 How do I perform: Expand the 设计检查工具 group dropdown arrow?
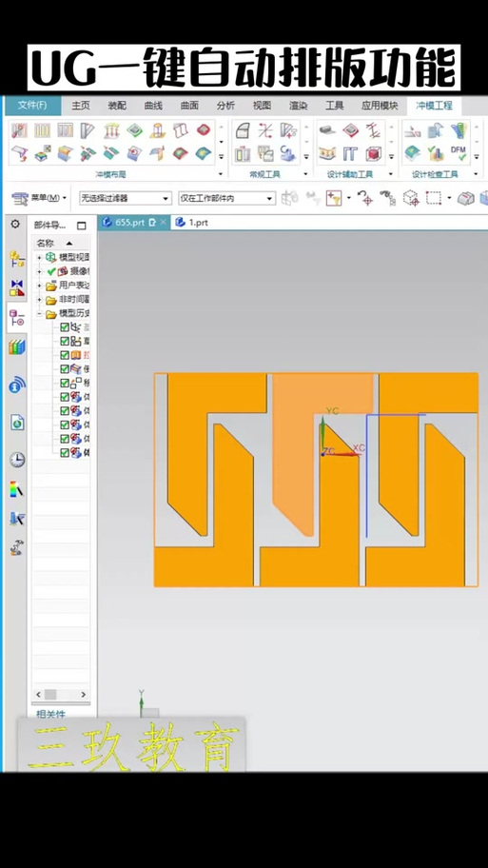point(476,174)
